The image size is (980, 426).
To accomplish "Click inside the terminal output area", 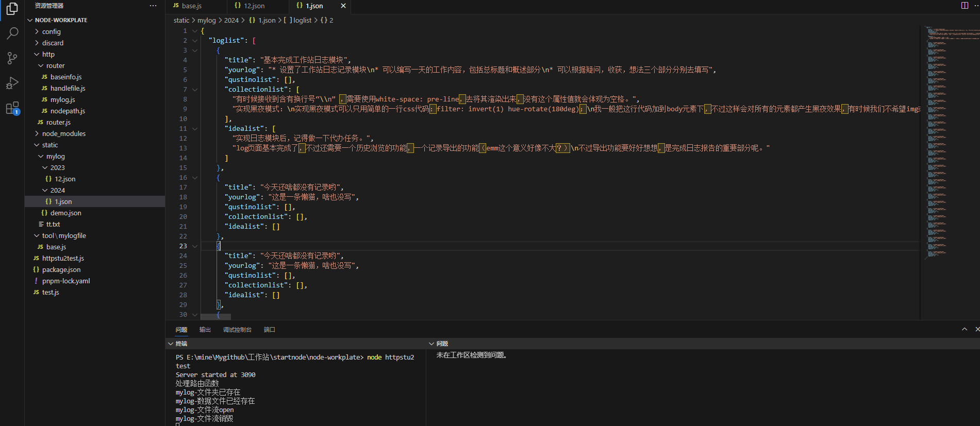I will click(x=295, y=387).
